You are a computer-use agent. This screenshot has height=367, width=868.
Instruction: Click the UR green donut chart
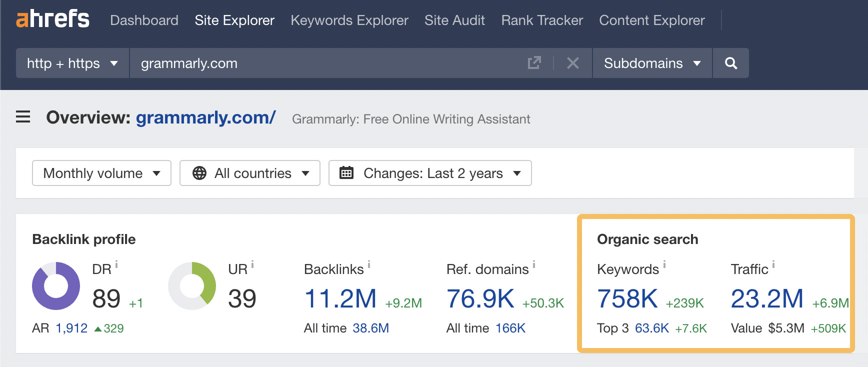(192, 286)
